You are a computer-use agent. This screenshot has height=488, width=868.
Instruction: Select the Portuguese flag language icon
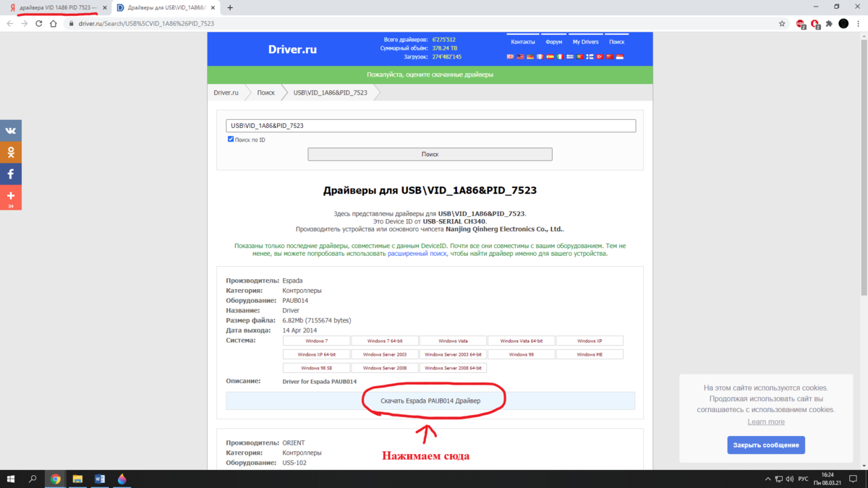coord(580,56)
